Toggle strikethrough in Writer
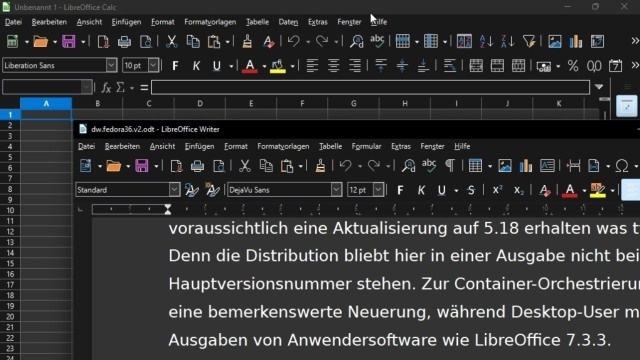 (x=471, y=190)
